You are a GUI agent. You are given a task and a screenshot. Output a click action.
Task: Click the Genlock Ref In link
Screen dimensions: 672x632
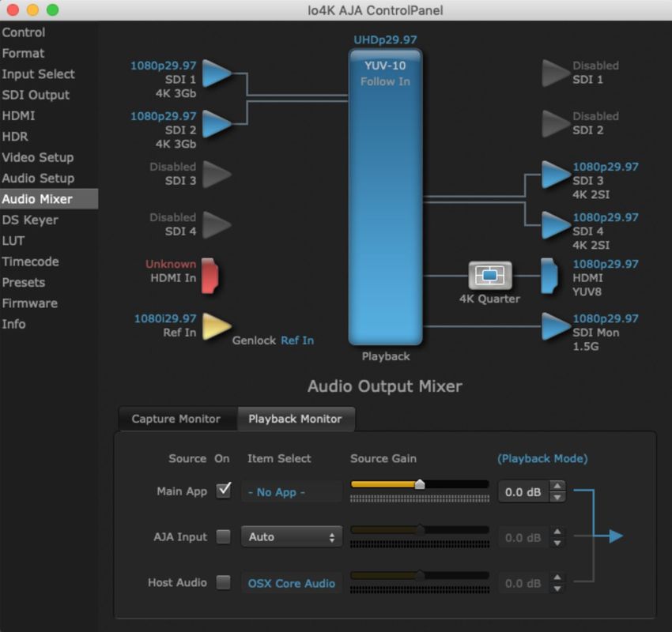pos(297,340)
